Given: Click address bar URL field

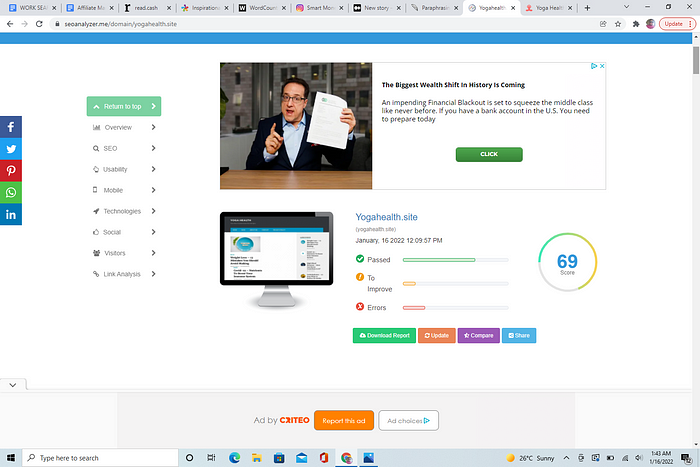Looking at the screenshot, I should pyautogui.click(x=326, y=24).
